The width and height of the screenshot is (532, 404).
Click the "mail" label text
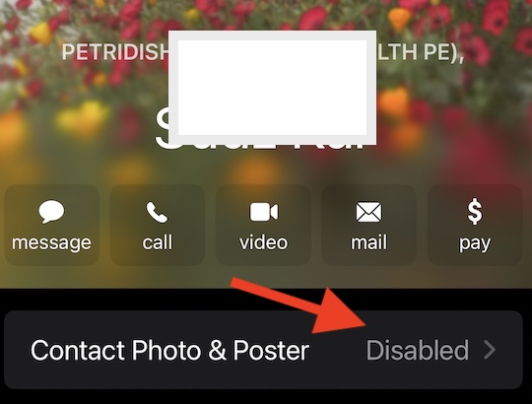pyautogui.click(x=368, y=242)
